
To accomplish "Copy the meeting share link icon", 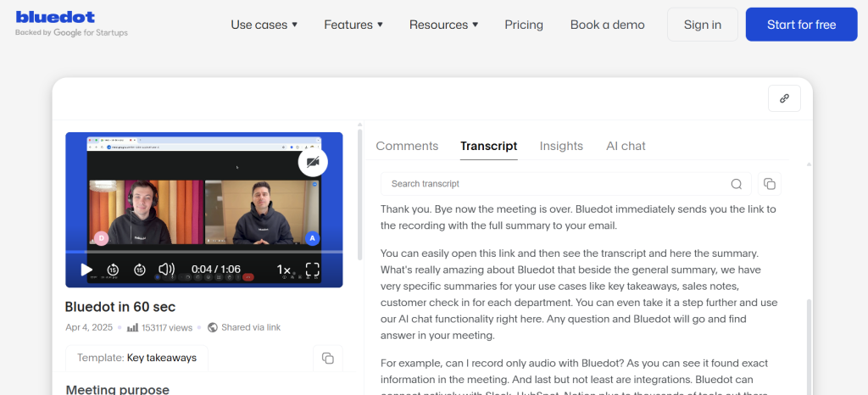I will 784,98.
